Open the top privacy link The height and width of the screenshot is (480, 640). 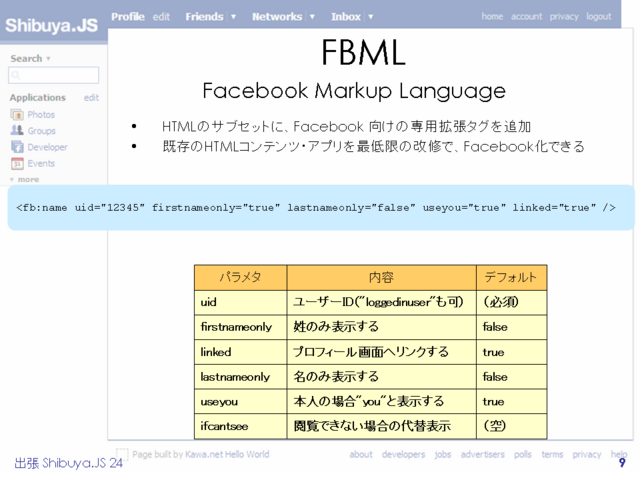coord(564,16)
